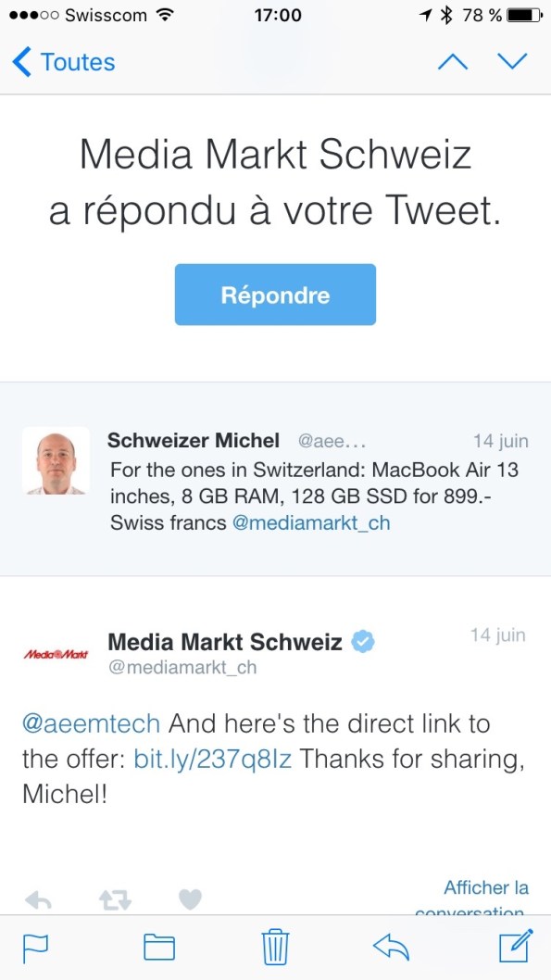Tap the Wi-Fi icon in the status bar
The width and height of the screenshot is (551, 980).
point(163,14)
